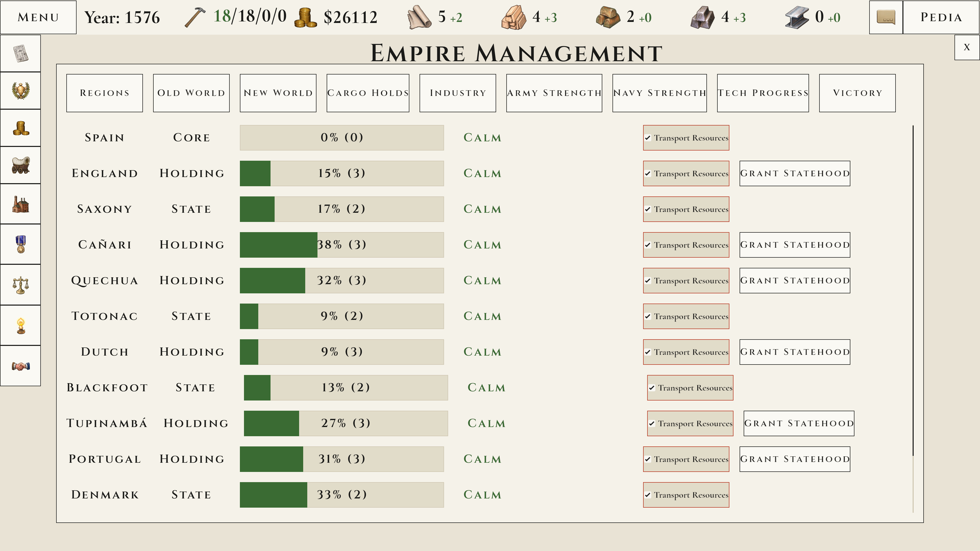Open the Pedia encyclopedia button

tap(941, 17)
